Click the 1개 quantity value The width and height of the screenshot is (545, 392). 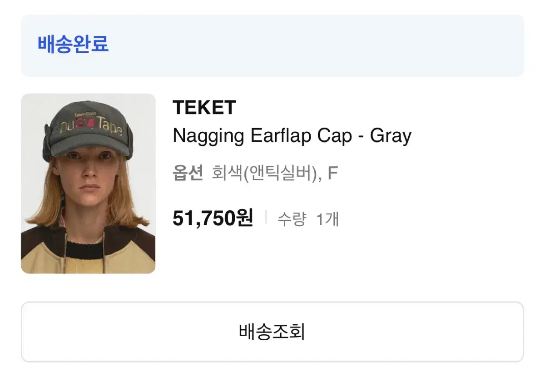[x=327, y=219]
